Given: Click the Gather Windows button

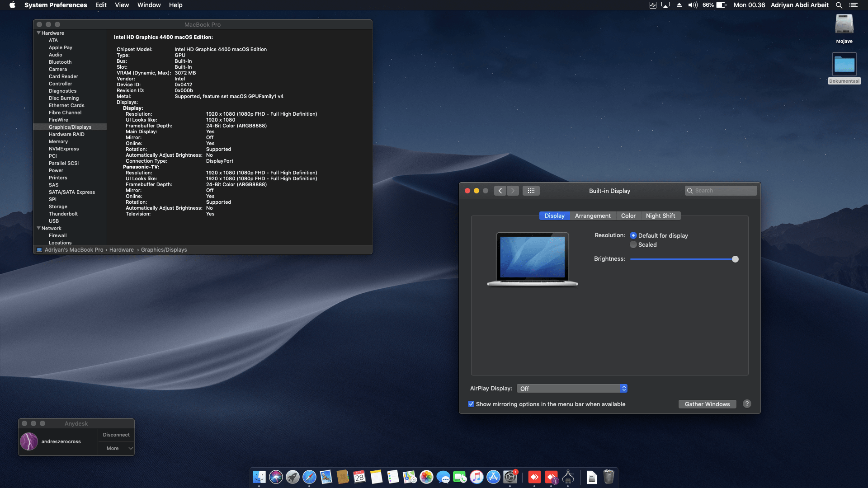Looking at the screenshot, I should pos(707,404).
